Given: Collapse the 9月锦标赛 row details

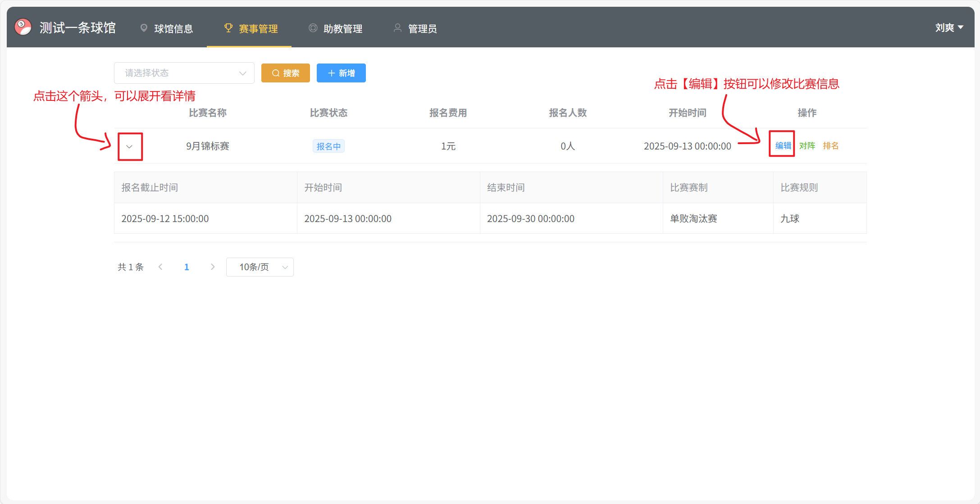Looking at the screenshot, I should [129, 146].
